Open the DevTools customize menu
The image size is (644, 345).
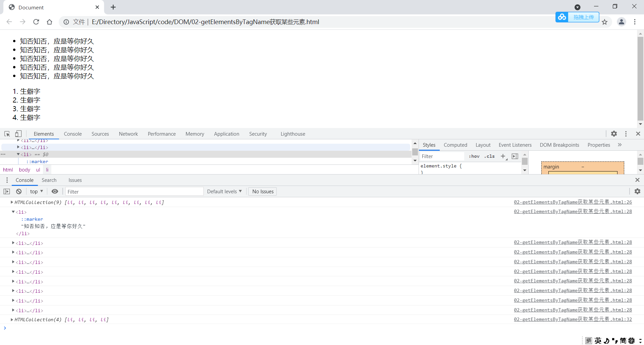click(626, 134)
